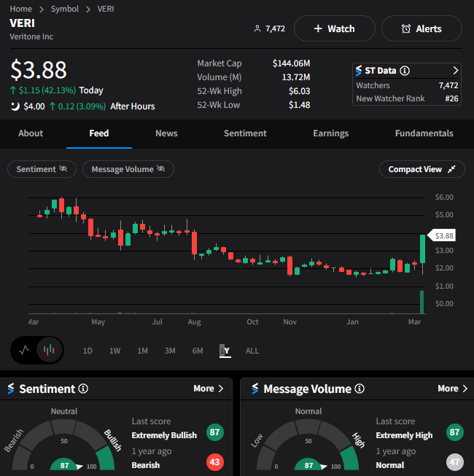
Task: Select the 3M chart range
Action: [170, 351]
